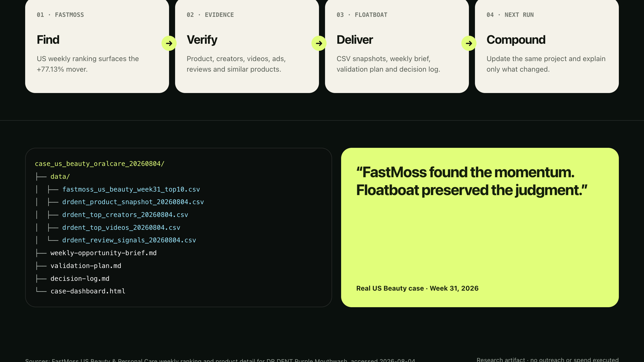The image size is (644, 362).
Task: Click 'Real US Beauty case · Week 31, 2026' caption
Action: pyautogui.click(x=417, y=288)
